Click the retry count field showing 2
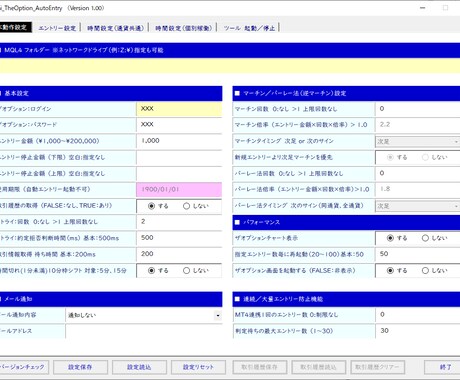 [179, 222]
